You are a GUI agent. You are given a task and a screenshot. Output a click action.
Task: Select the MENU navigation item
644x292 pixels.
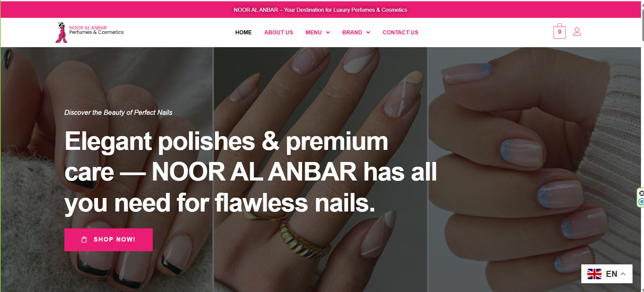point(314,32)
